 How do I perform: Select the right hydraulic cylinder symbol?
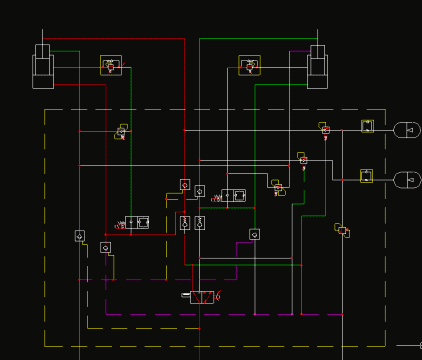(317, 66)
